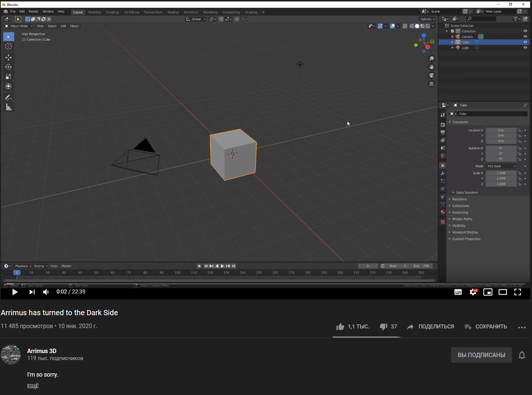The image size is (532, 395).
Task: Select the Measure tool
Action: 8,107
